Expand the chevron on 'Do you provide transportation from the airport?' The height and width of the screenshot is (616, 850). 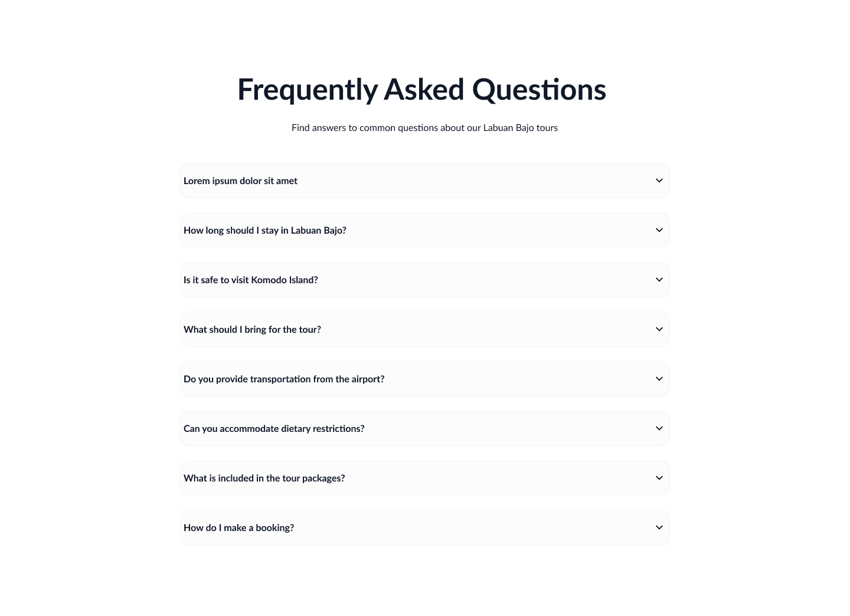pos(659,379)
